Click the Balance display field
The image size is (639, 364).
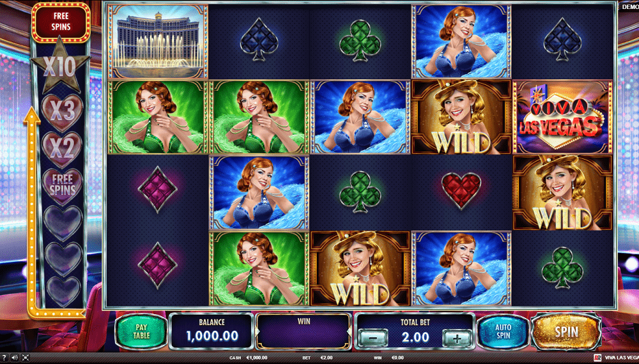tap(212, 331)
